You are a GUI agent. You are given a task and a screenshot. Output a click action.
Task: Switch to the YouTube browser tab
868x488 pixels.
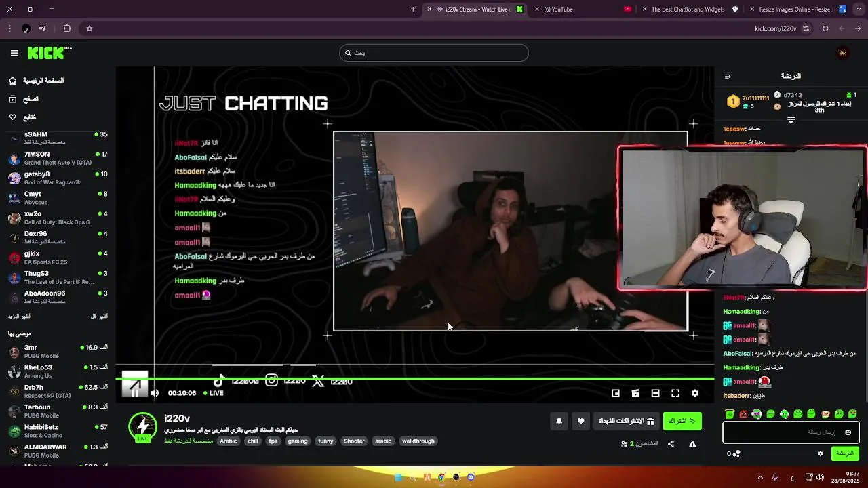point(583,9)
